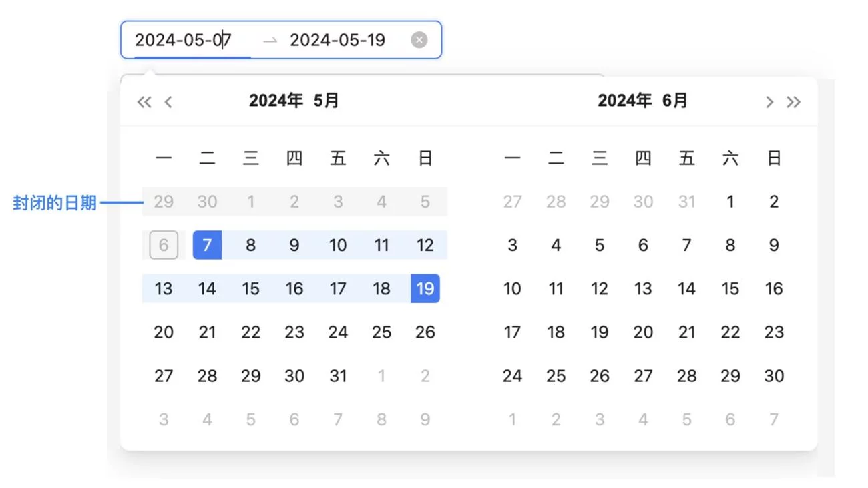Select May 31 in the left calendar
Screen dimensions: 868x488
[x=338, y=376]
